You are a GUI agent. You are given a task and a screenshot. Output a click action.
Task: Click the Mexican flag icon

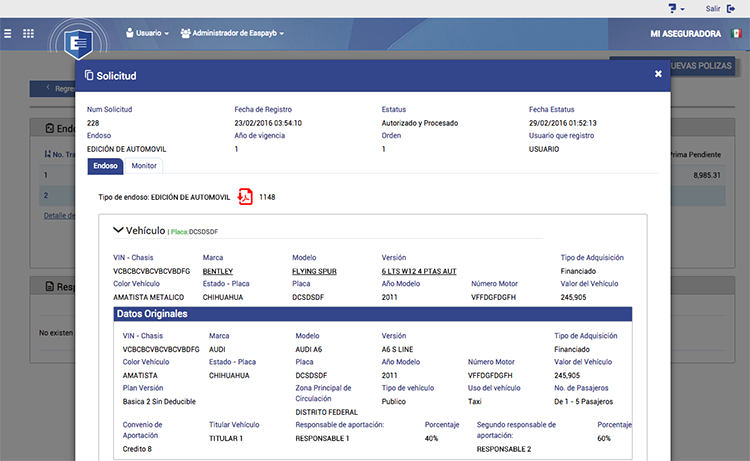coord(736,33)
